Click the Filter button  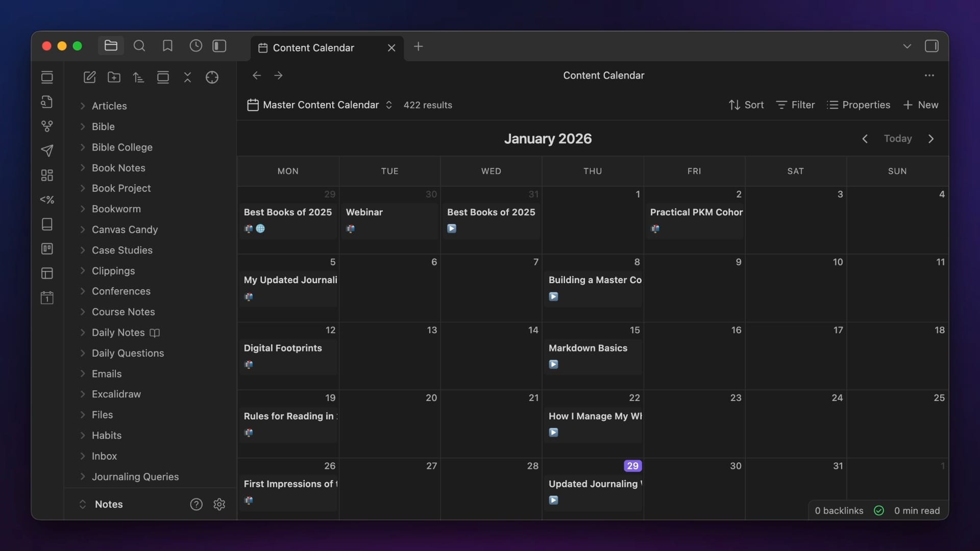tap(795, 105)
